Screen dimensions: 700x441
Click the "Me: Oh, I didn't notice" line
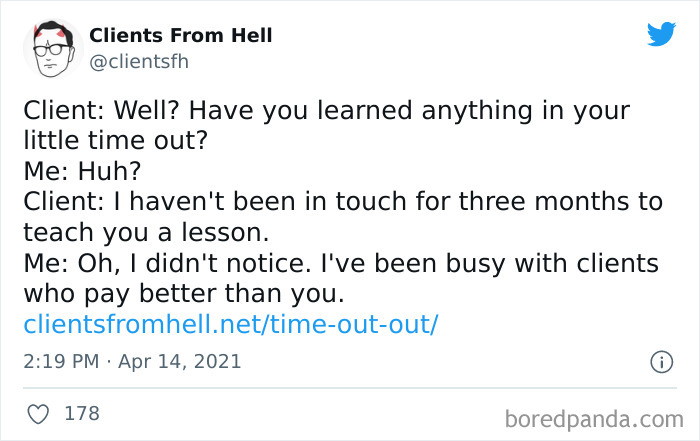point(341,263)
